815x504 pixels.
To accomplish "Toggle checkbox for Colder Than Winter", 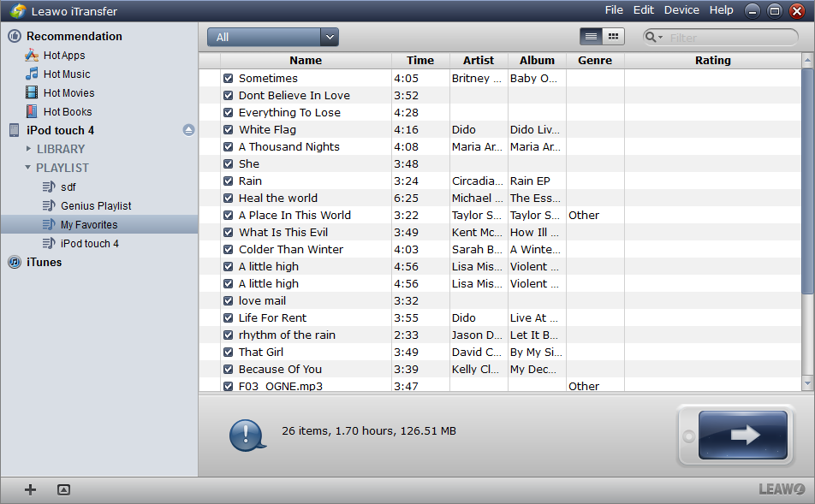I will click(228, 249).
